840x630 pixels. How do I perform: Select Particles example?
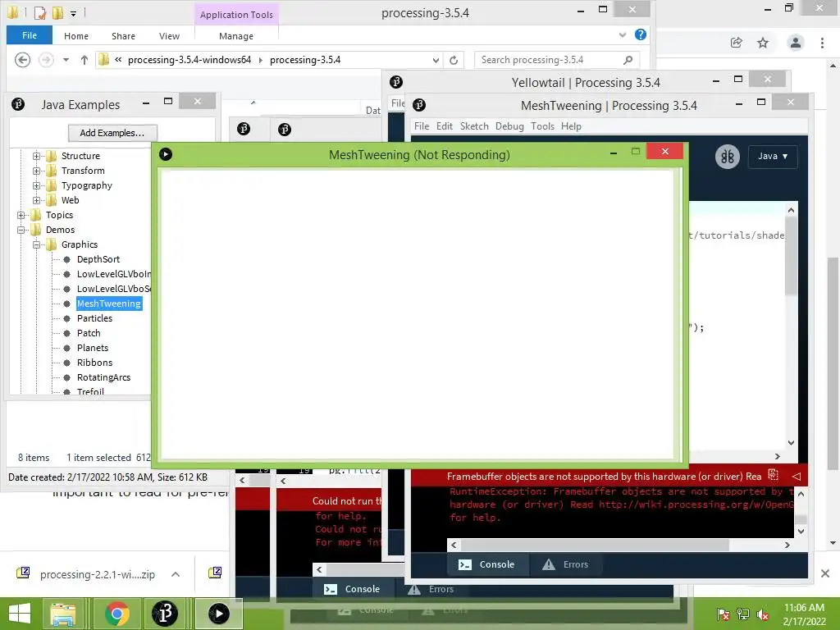pos(94,318)
